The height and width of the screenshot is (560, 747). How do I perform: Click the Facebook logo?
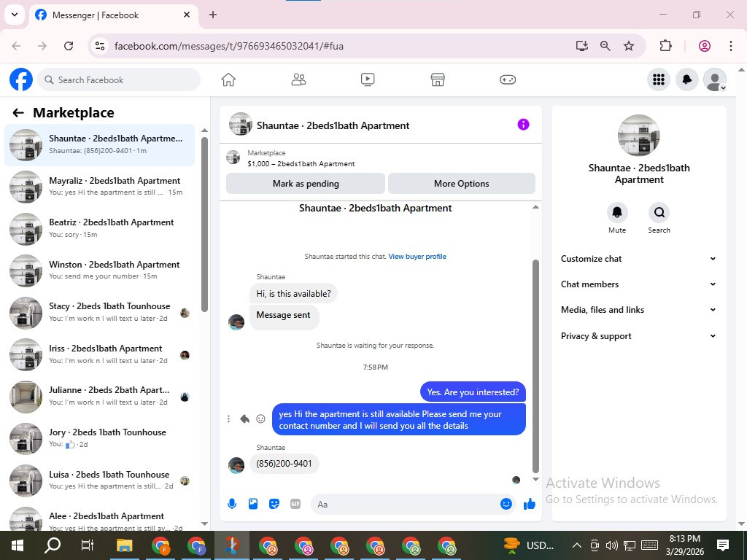21,79
